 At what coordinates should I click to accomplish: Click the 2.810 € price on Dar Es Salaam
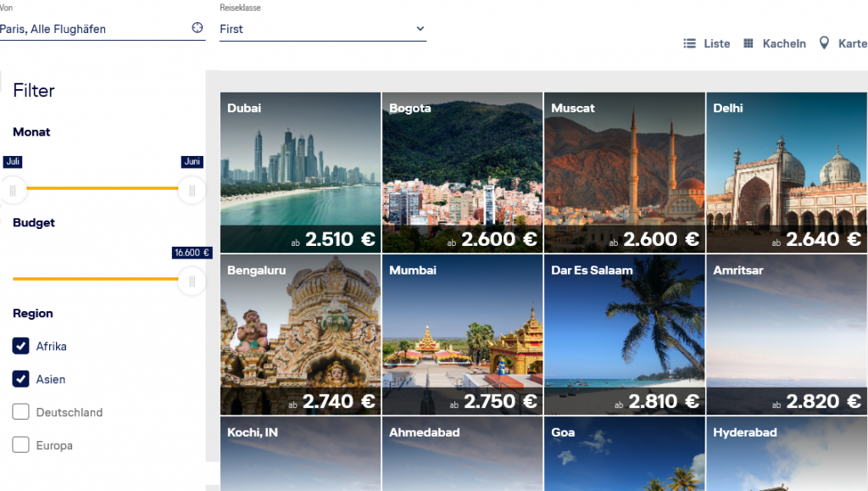[x=664, y=401]
